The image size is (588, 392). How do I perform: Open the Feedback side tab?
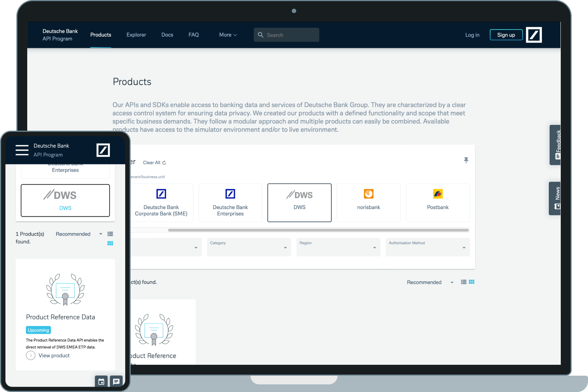click(x=555, y=145)
